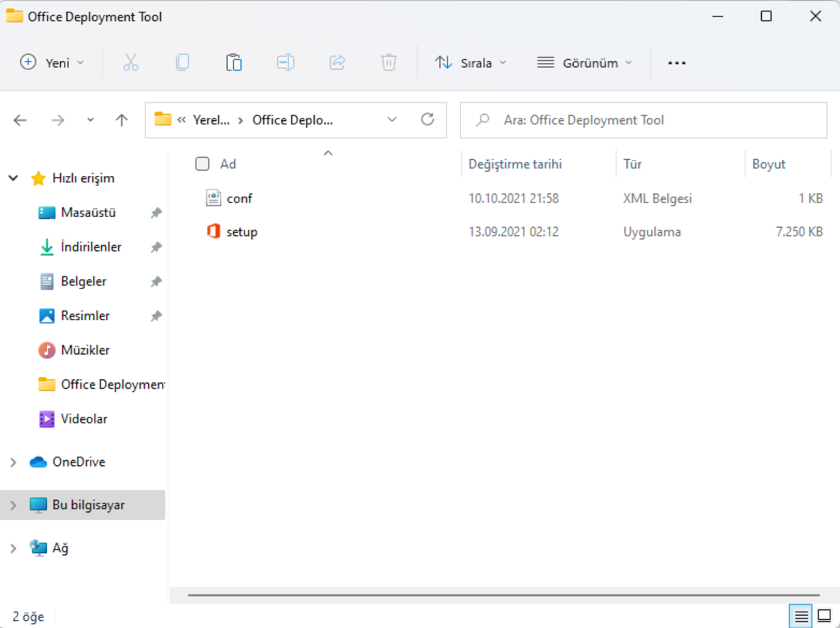Click the XML Belgesi type cell
Viewport: 840px width, 628px height.
click(x=657, y=198)
